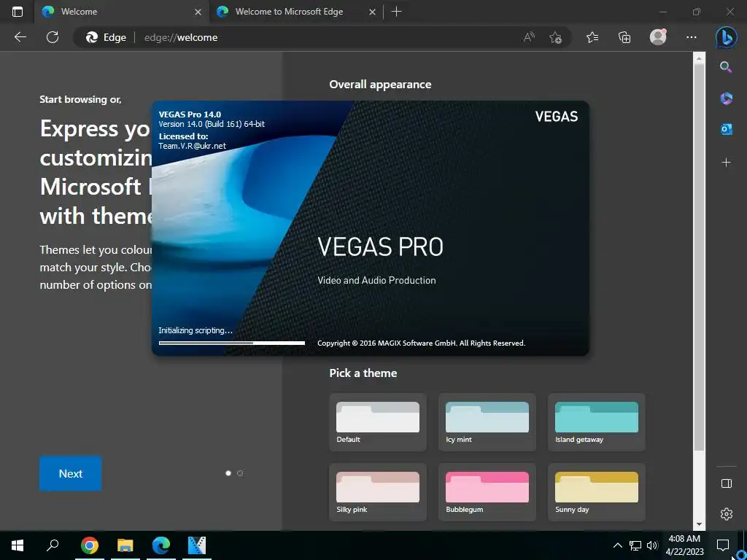Show hidden system tray icons
Image resolution: width=747 pixels, height=560 pixels.
click(617, 545)
